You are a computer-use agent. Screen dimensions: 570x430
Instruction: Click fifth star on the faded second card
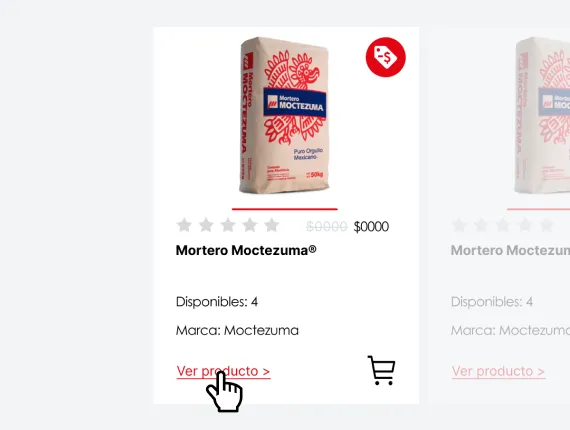point(546,225)
